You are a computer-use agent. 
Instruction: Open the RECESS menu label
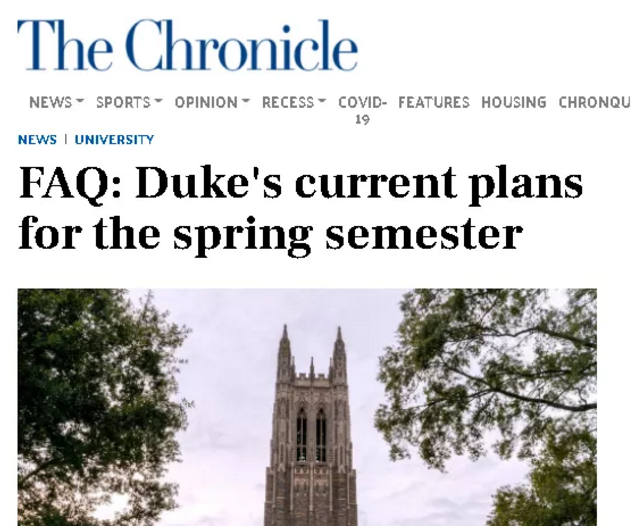tap(288, 102)
